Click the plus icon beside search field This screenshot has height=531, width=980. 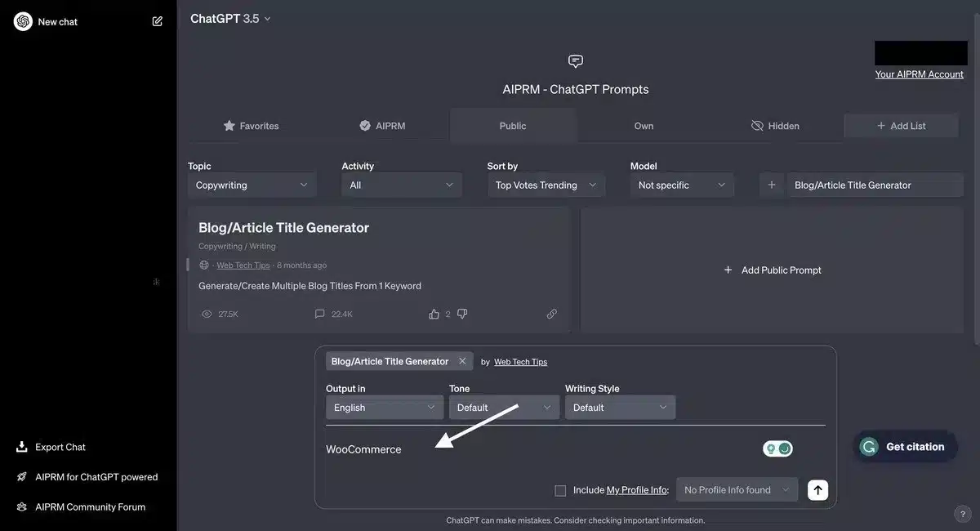pos(772,185)
